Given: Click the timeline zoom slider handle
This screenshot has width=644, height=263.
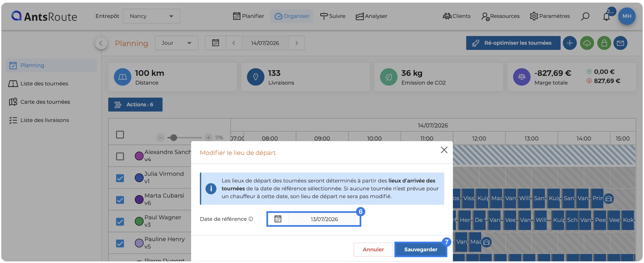Looking at the screenshot, I should pos(174,138).
